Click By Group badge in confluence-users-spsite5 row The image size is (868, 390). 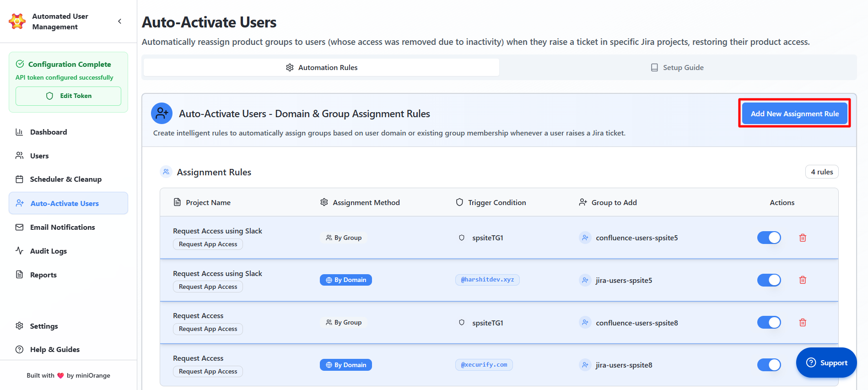[344, 238]
